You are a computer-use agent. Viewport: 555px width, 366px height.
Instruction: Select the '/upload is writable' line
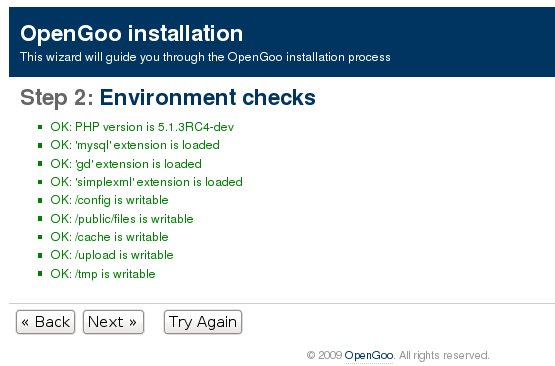click(112, 255)
